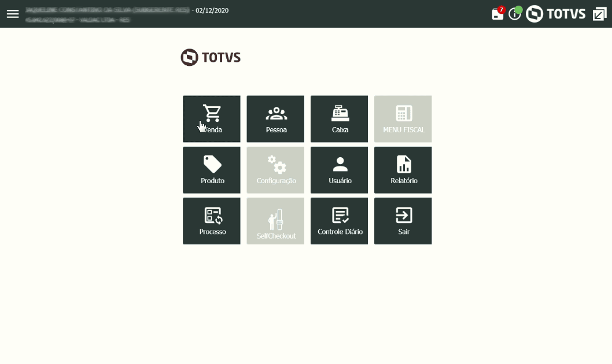The width and height of the screenshot is (612, 364).
Task: Click the pop-out window icon at top right
Action: 599,14
